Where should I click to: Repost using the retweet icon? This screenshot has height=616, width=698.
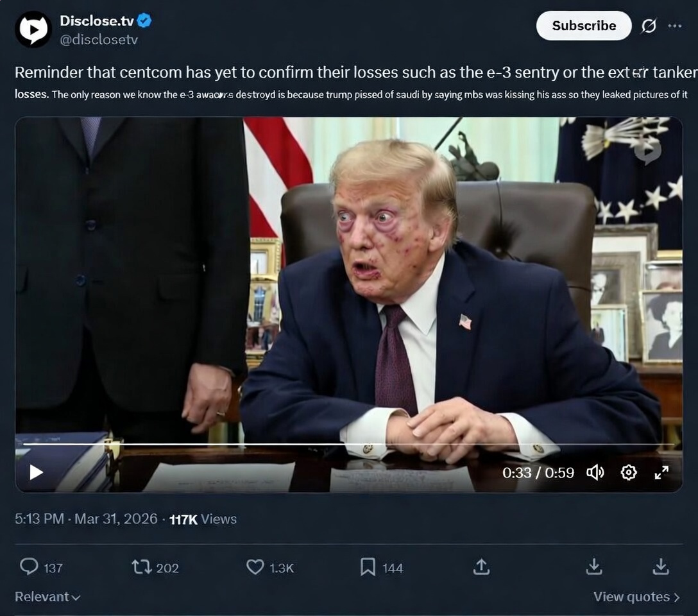142,567
